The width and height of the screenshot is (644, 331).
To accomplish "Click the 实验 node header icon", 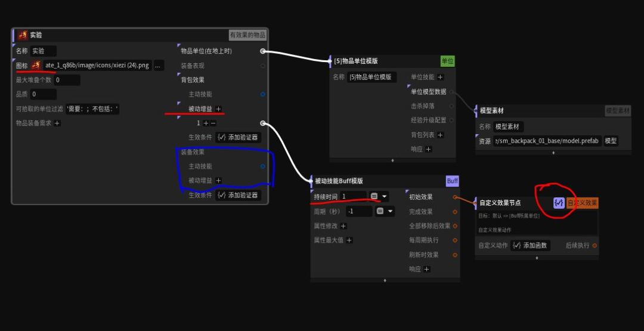I will coord(23,35).
